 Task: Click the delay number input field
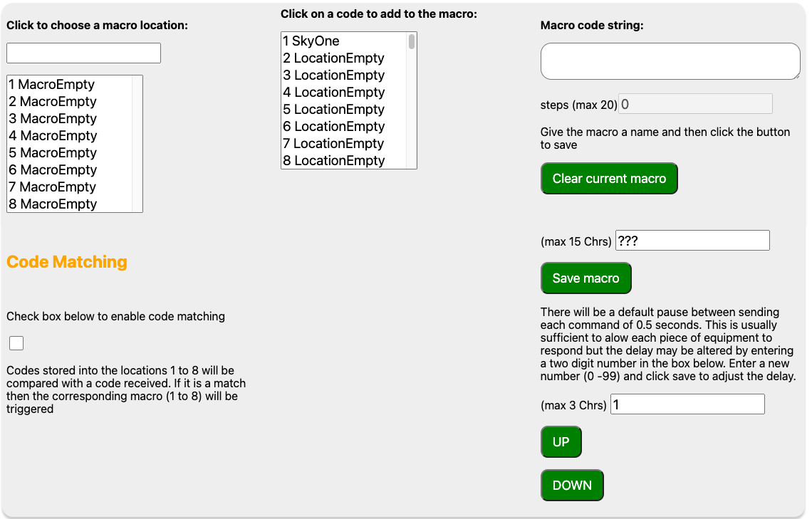pyautogui.click(x=687, y=404)
